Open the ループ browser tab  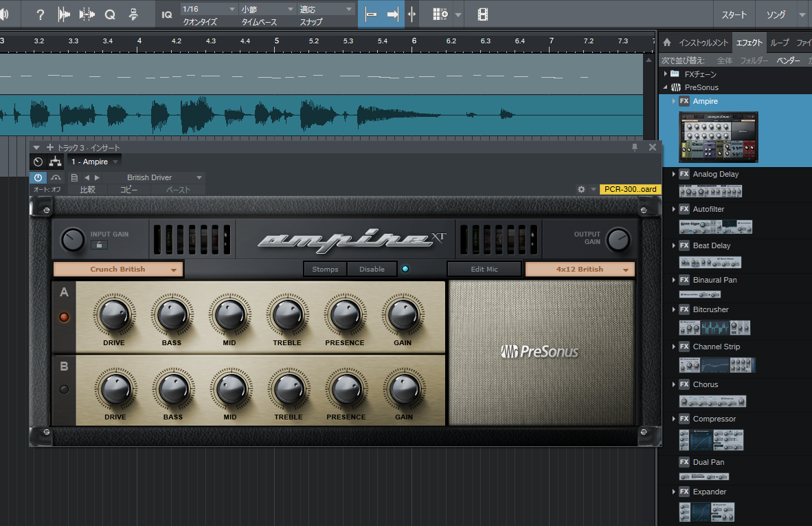pyautogui.click(x=780, y=43)
